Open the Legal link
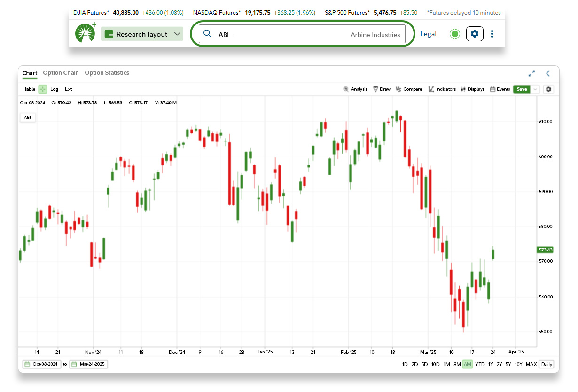Screen dimensions: 578x392 point(428,34)
